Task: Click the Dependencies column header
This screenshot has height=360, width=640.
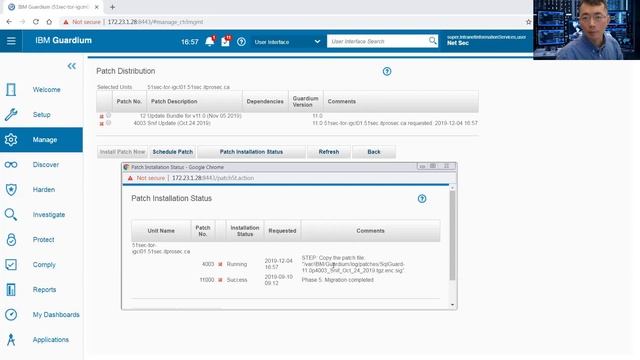Action: pyautogui.click(x=265, y=101)
